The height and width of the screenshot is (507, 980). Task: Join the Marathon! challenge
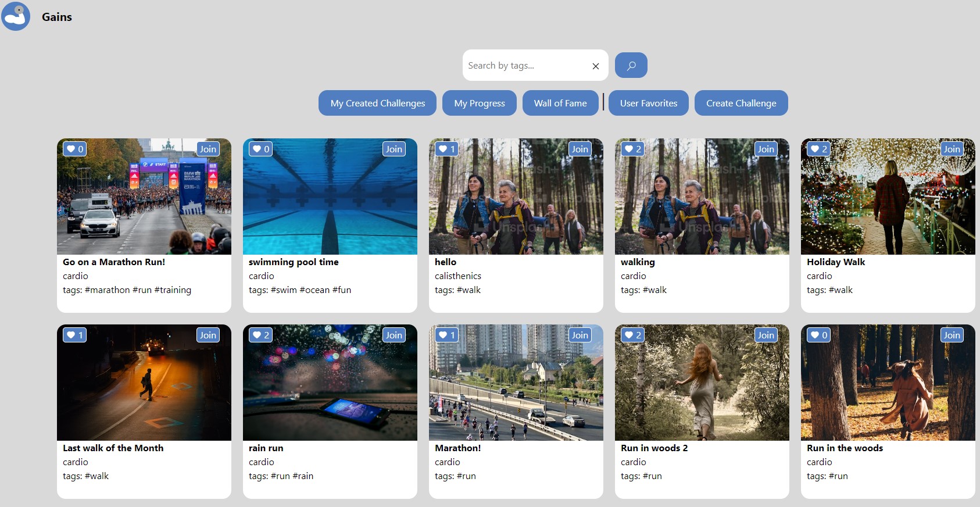tap(580, 335)
